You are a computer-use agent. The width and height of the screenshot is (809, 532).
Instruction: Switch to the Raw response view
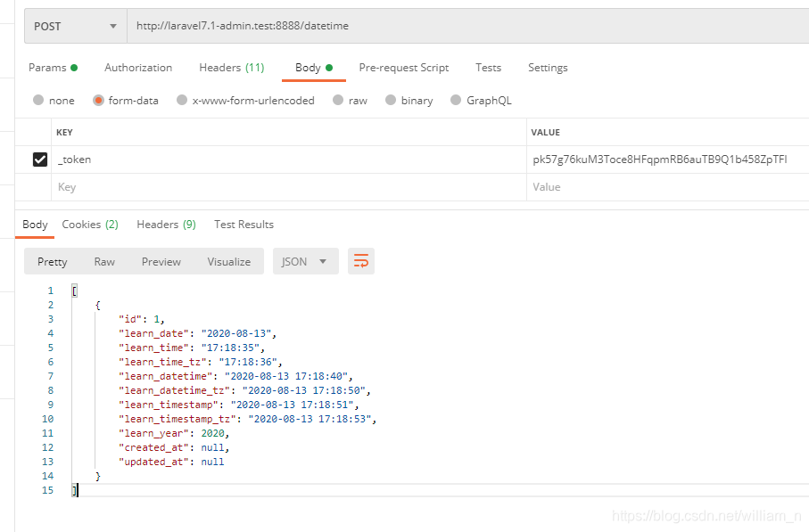coord(104,261)
